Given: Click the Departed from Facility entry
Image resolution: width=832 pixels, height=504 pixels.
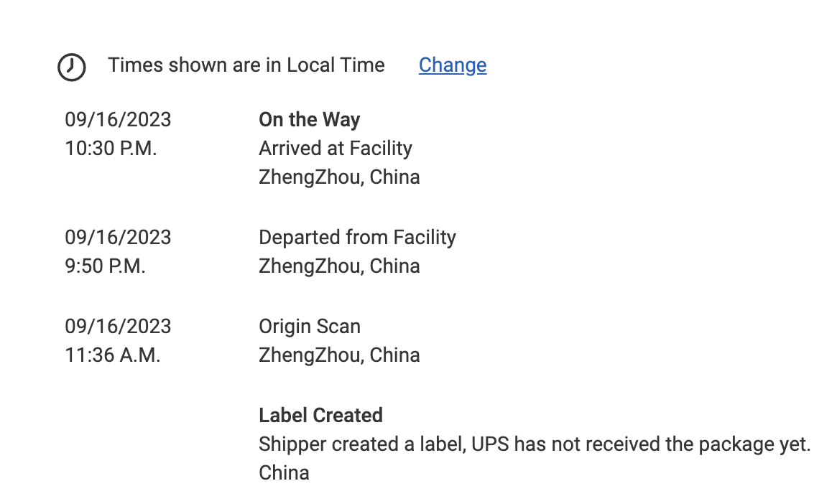Looking at the screenshot, I should [357, 238].
